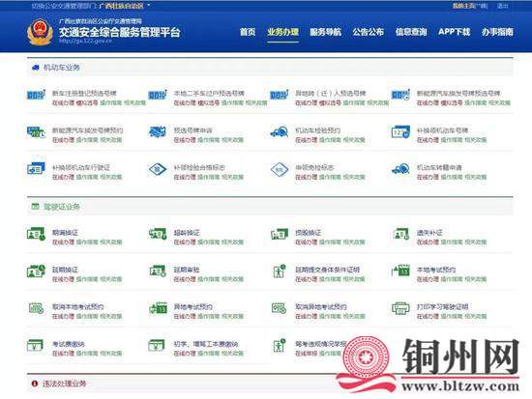532x399 pixels.
Task: Open the 服务导航 navigation tab
Action: [325, 32]
